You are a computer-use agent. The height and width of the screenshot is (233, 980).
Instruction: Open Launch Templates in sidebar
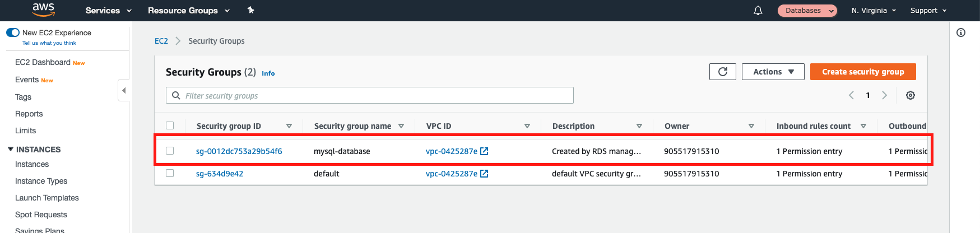click(x=47, y=198)
